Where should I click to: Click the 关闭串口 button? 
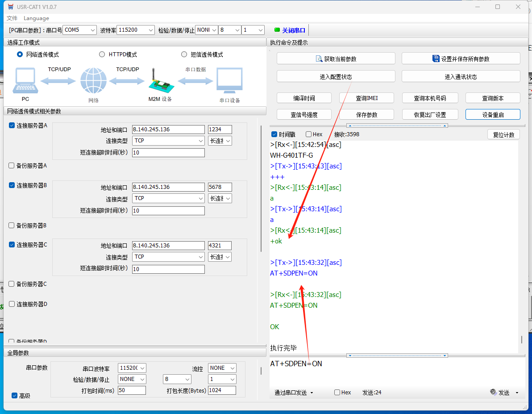291,30
